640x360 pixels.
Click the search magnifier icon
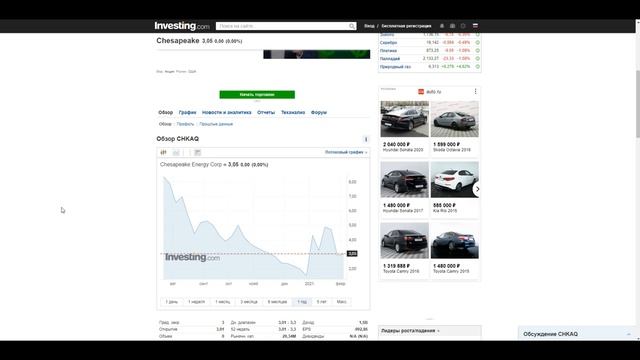(352, 26)
